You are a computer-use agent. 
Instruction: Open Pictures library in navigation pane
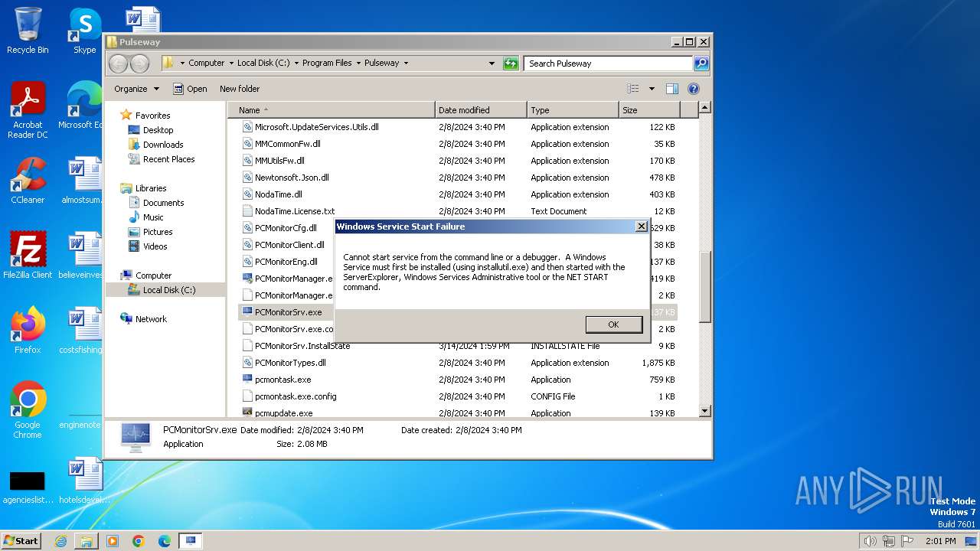coord(158,232)
